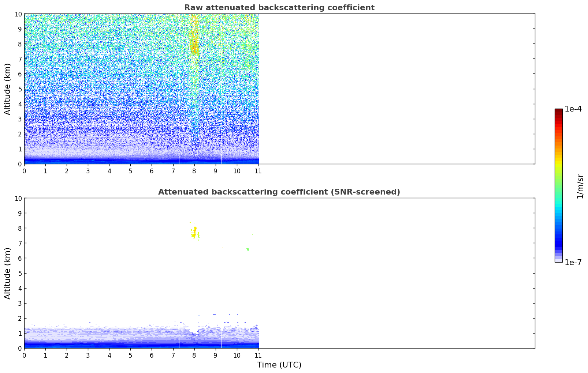Click the 'Time (UTC)' axis label
This screenshot has width=588, height=373.
279,365
